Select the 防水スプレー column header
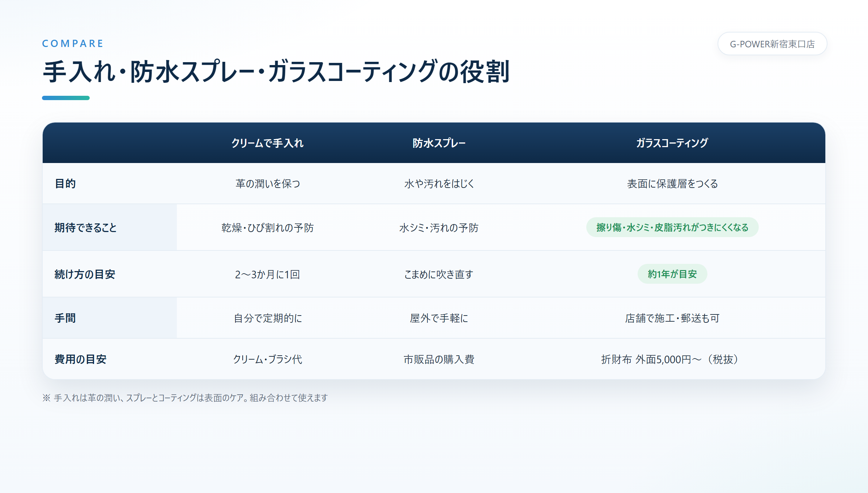The height and width of the screenshot is (493, 868). coord(439,143)
